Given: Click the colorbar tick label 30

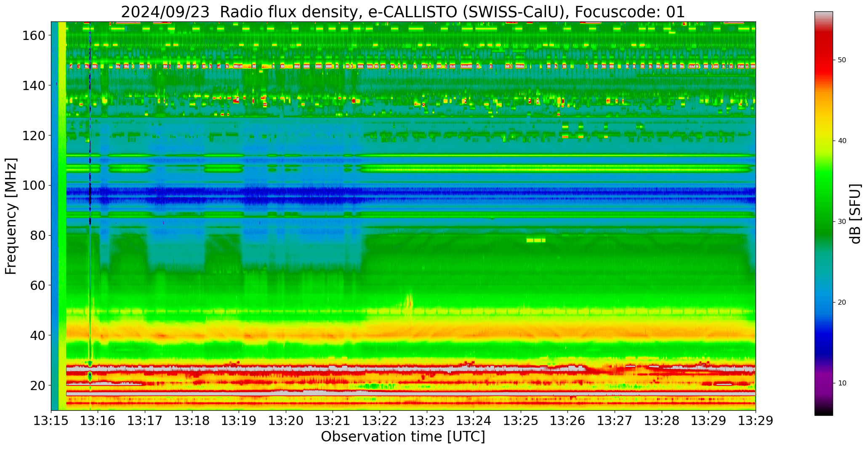Looking at the screenshot, I should point(842,222).
